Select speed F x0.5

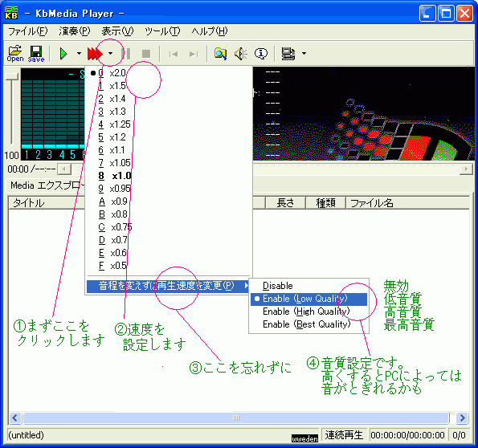(169, 266)
